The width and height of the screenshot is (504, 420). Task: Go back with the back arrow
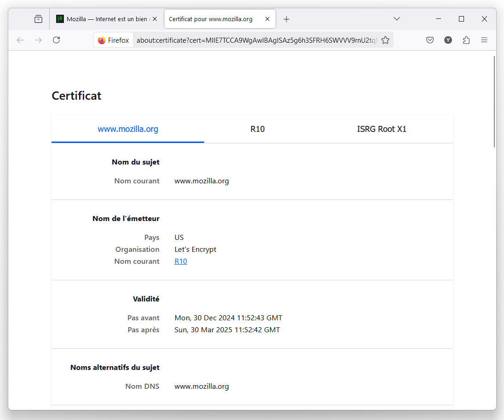tap(20, 40)
